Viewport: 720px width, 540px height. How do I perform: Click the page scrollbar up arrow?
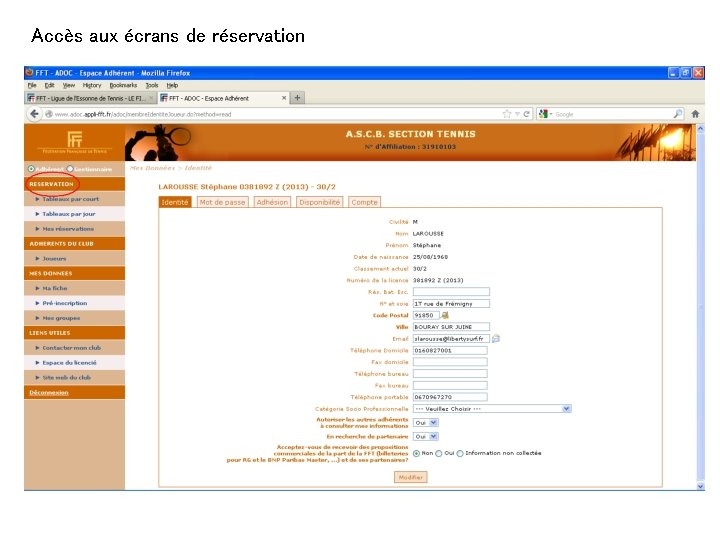point(700,129)
